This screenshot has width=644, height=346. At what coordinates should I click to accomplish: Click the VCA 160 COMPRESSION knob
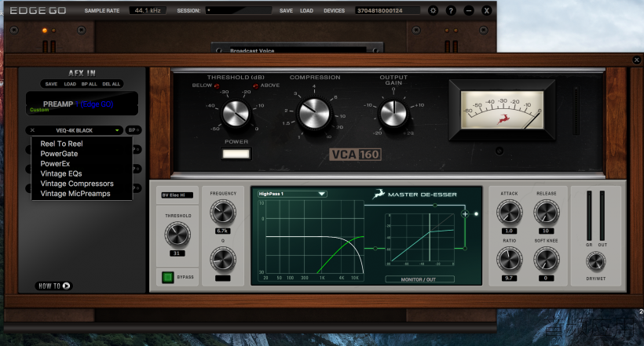click(314, 114)
